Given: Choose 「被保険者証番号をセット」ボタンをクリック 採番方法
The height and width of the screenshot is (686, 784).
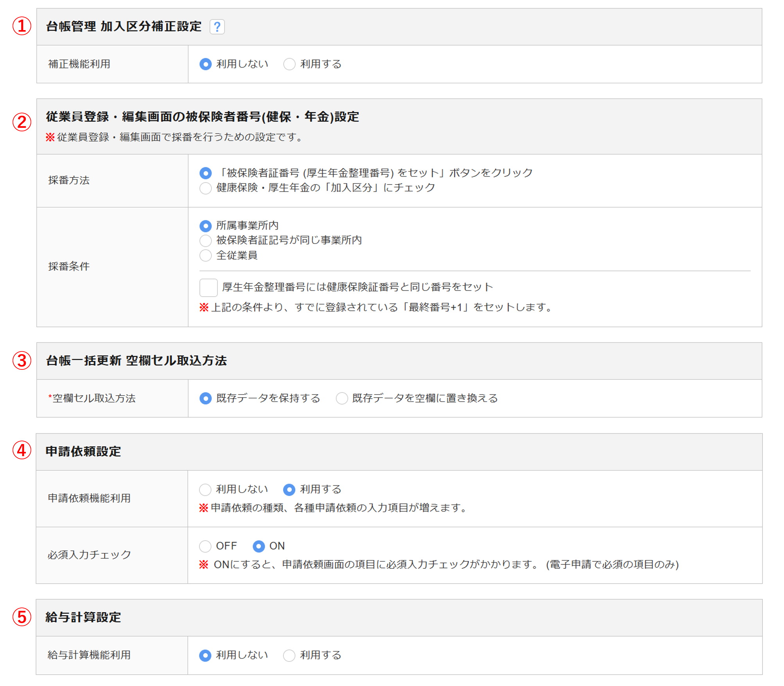Looking at the screenshot, I should pyautogui.click(x=205, y=173).
